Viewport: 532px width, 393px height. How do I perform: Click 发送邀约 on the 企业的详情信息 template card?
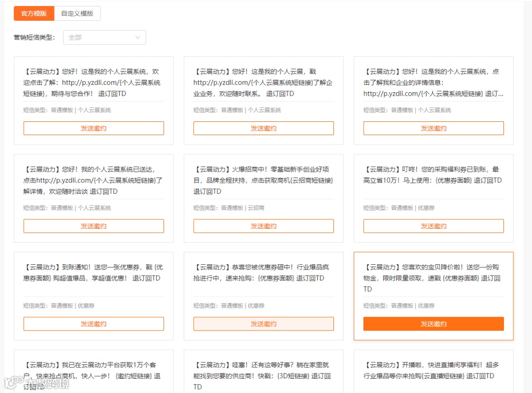click(433, 128)
